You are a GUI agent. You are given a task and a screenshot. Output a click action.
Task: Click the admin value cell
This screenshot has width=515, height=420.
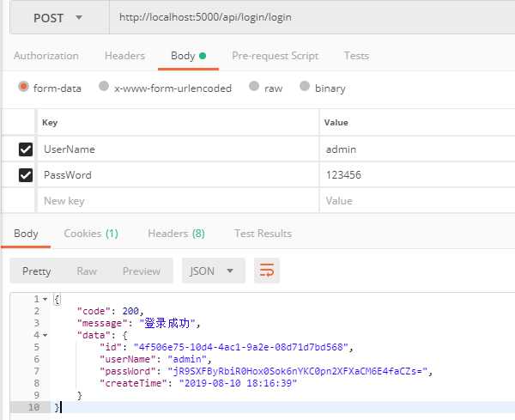coord(417,149)
